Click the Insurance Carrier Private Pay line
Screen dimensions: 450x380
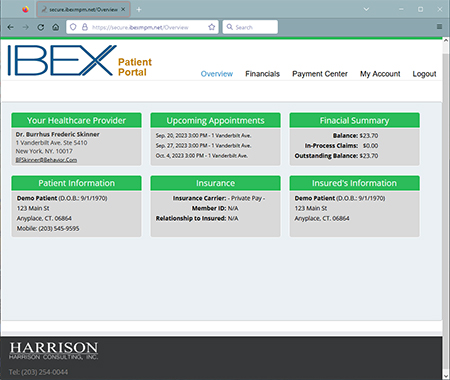click(219, 198)
